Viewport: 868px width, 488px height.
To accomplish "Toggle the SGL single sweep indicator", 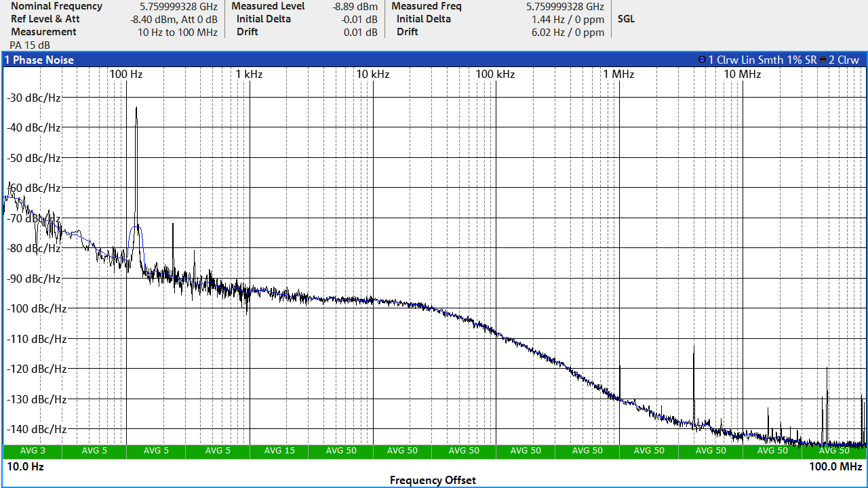I will [626, 19].
